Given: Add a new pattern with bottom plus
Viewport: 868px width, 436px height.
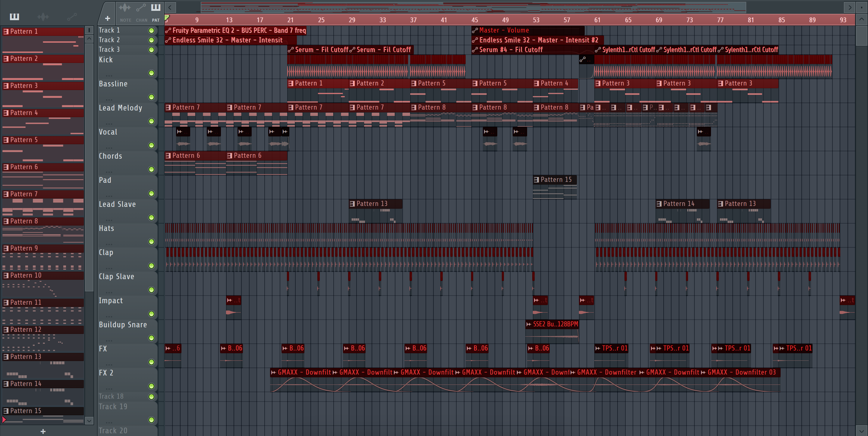Looking at the screenshot, I should pyautogui.click(x=43, y=431).
